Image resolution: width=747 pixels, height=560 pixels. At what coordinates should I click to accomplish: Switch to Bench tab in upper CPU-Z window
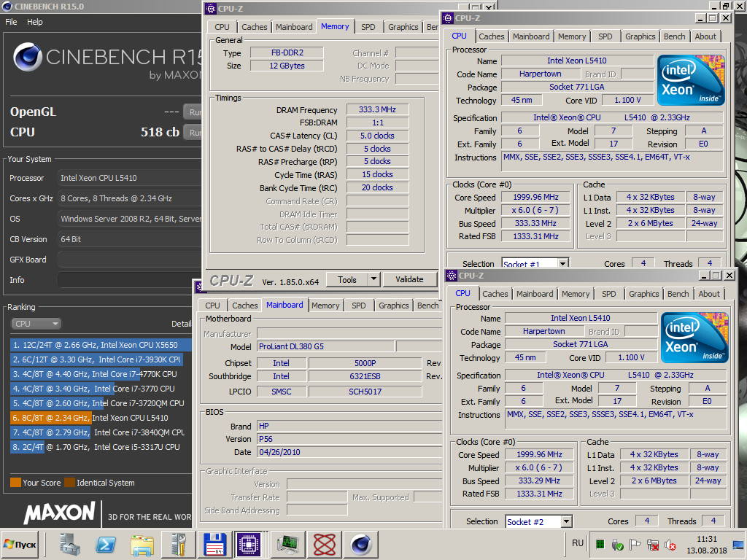(674, 36)
